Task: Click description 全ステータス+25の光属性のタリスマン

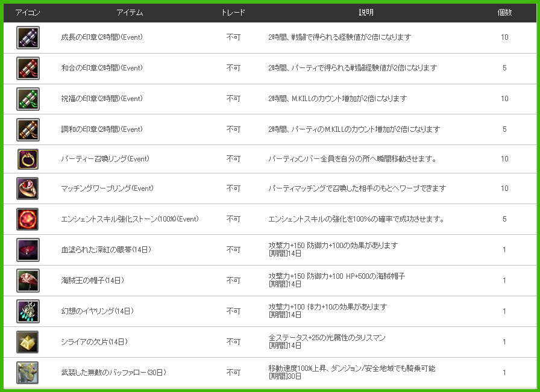Action: 327,338
